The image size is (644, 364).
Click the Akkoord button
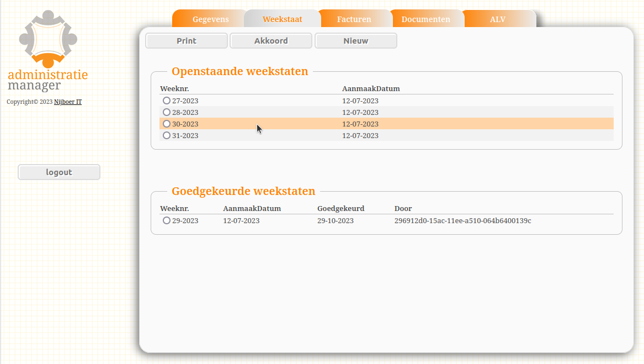(271, 41)
